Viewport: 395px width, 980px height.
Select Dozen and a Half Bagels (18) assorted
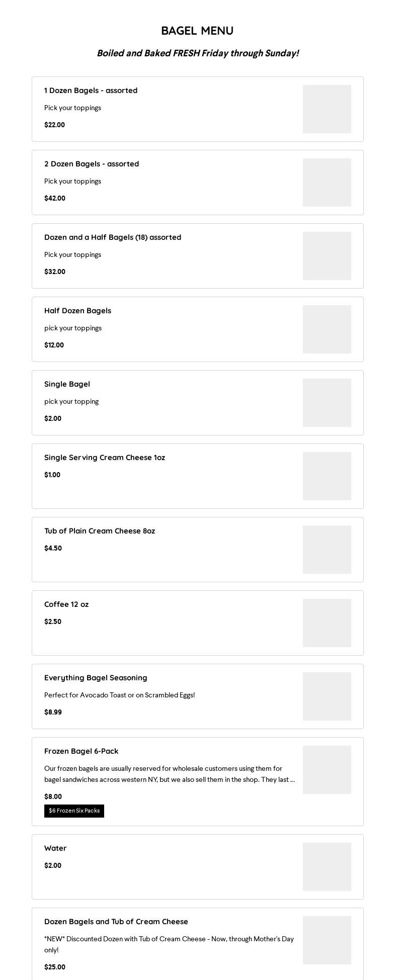click(197, 256)
